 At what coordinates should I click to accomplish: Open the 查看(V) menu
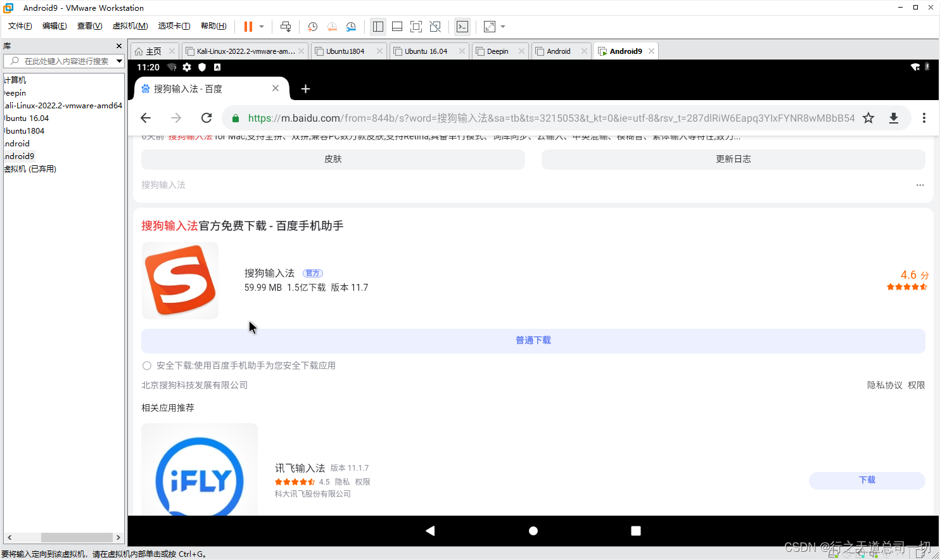[89, 26]
